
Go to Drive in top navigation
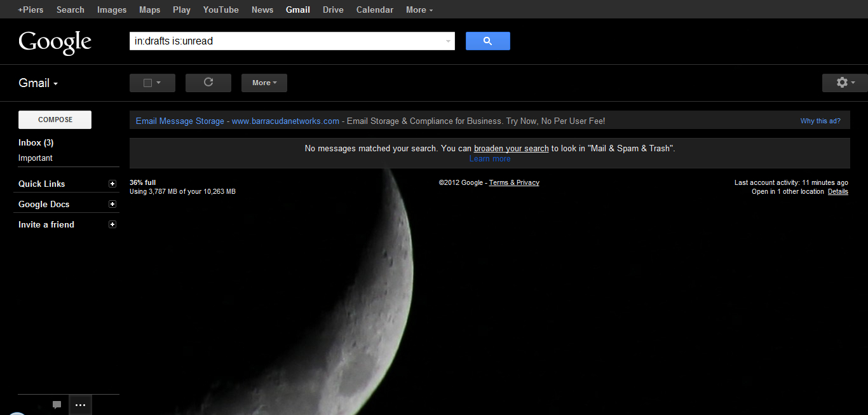tap(333, 10)
